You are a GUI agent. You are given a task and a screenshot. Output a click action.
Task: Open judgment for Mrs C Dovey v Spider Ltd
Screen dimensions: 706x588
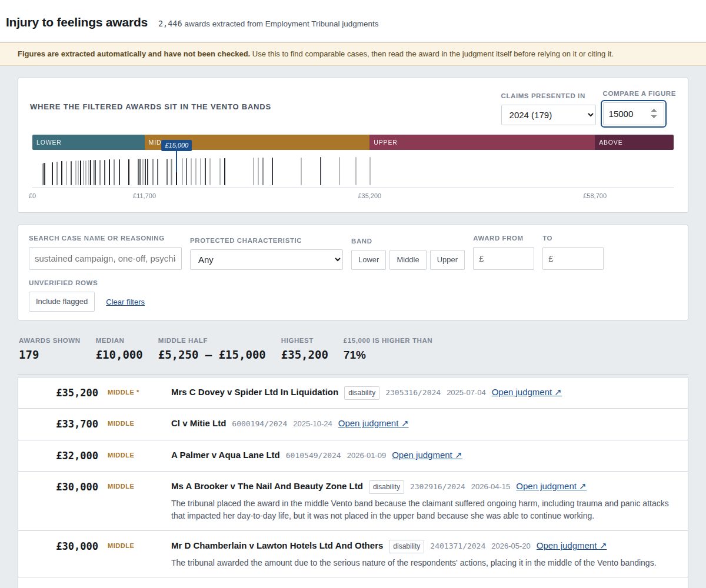pyautogui.click(x=527, y=392)
